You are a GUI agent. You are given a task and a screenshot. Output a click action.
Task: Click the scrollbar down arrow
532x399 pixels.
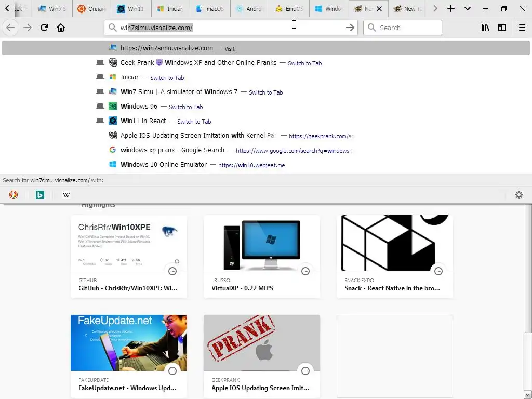coord(527,395)
